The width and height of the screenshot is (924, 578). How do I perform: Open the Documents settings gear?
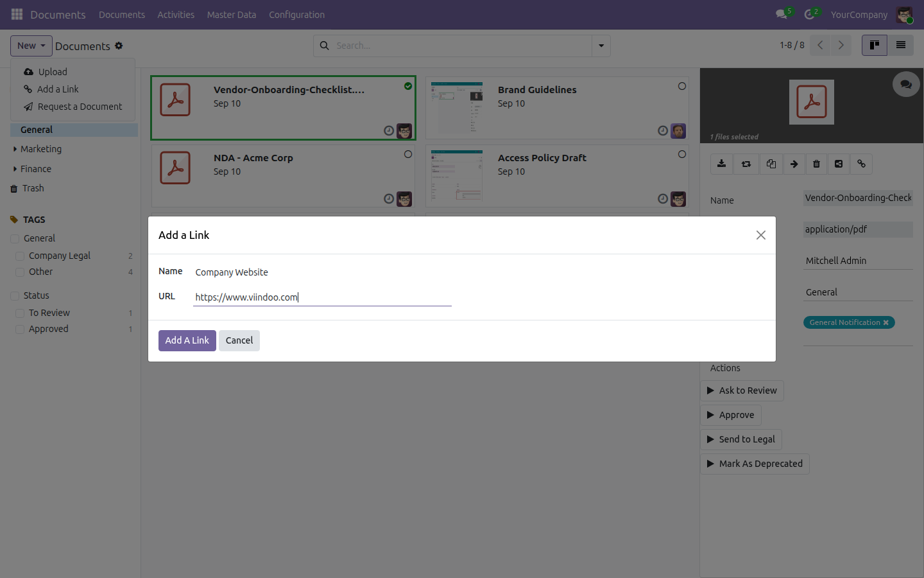click(119, 46)
